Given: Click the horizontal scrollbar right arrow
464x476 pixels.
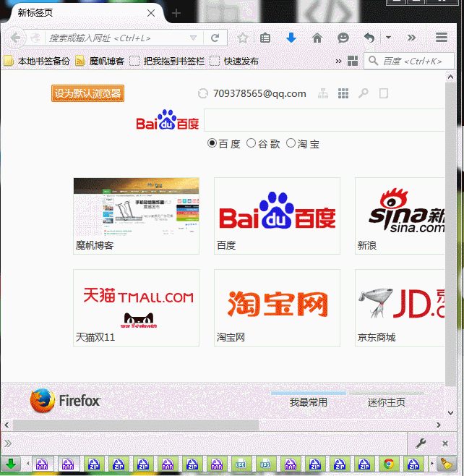Looking at the screenshot, I should [439, 425].
